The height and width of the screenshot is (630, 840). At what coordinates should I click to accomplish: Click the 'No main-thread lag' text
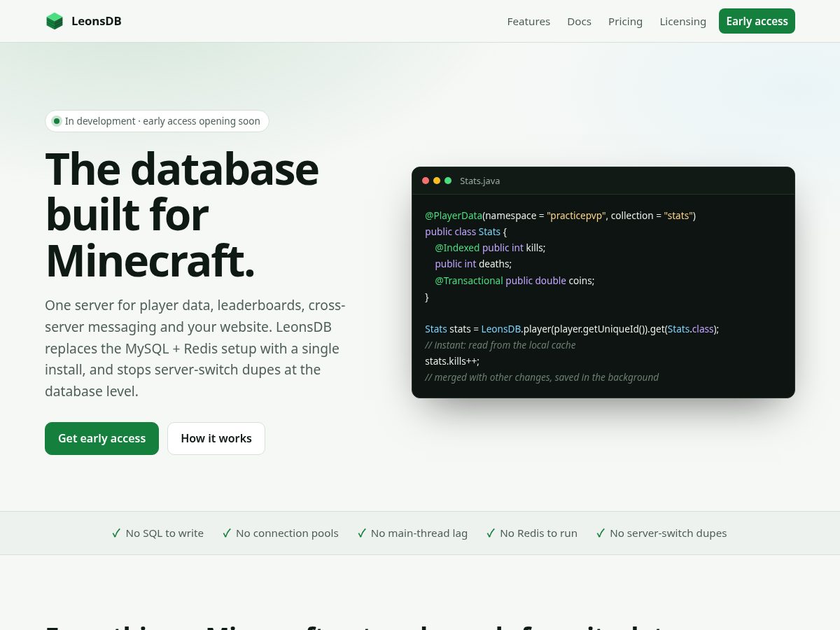coord(419,533)
